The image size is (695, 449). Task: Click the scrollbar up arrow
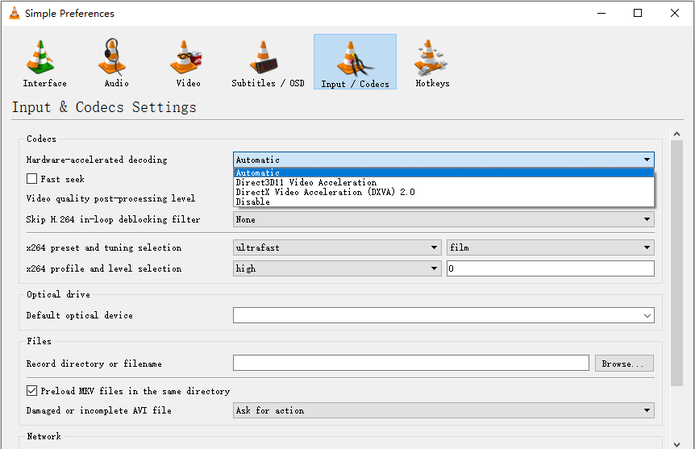point(677,133)
